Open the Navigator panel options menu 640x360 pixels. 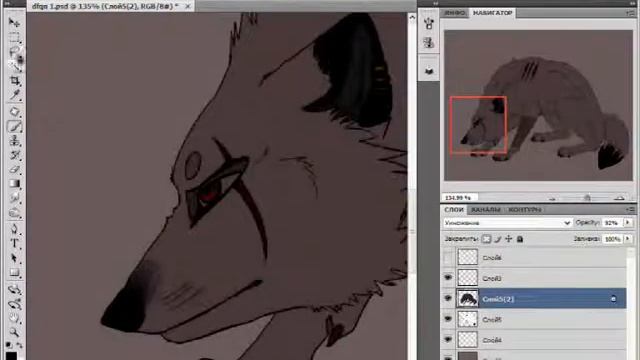(631, 13)
